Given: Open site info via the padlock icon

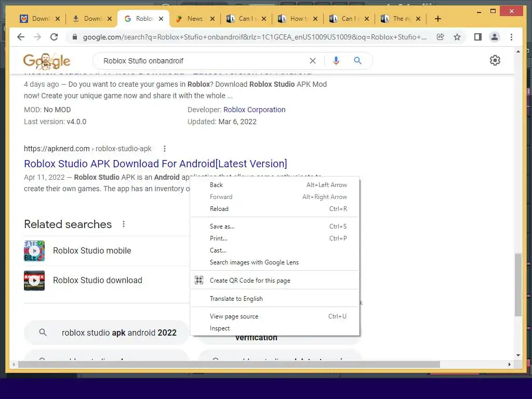Looking at the screenshot, I should 75,37.
